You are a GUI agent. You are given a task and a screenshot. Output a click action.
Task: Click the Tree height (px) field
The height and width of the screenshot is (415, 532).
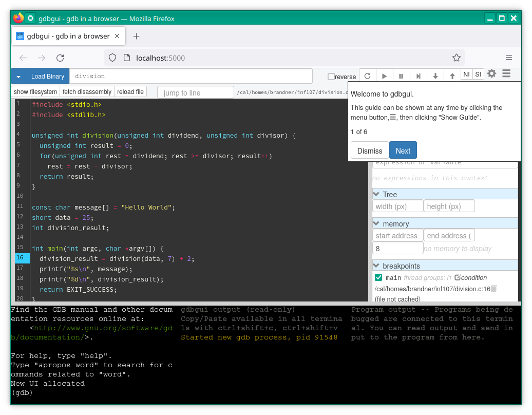coord(449,206)
